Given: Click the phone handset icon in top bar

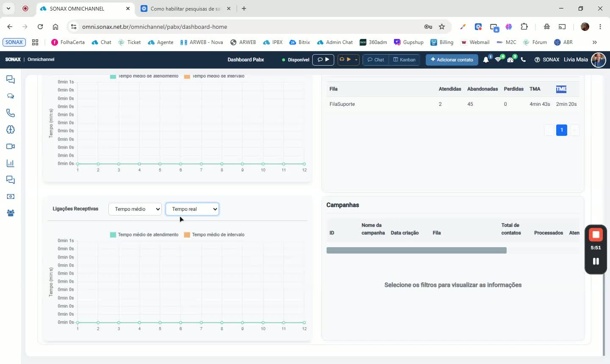Looking at the screenshot, I should (x=523, y=60).
